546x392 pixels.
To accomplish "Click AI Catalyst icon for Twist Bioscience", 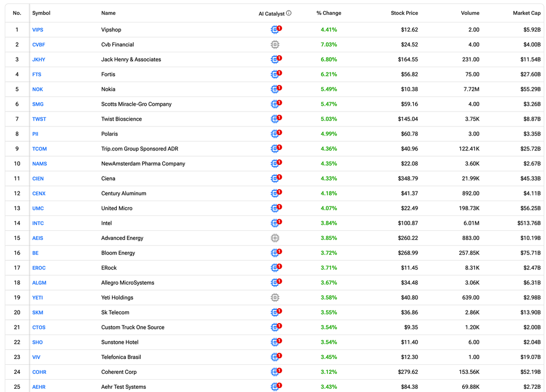I will pos(276,119).
